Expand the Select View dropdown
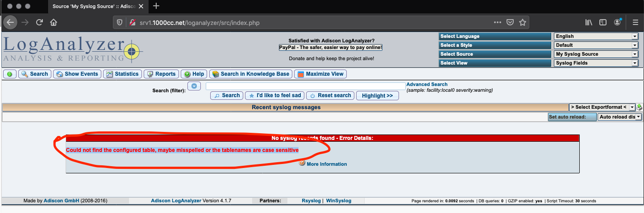Image resolution: width=644 pixels, height=213 pixels. coord(596,63)
